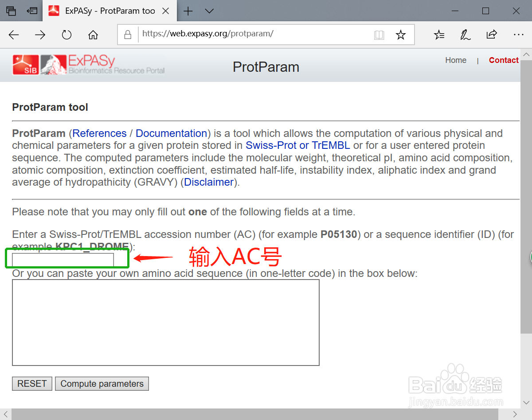Click the vertical scrollbar thumb
Viewport: 532px width, 420px height.
point(526,198)
